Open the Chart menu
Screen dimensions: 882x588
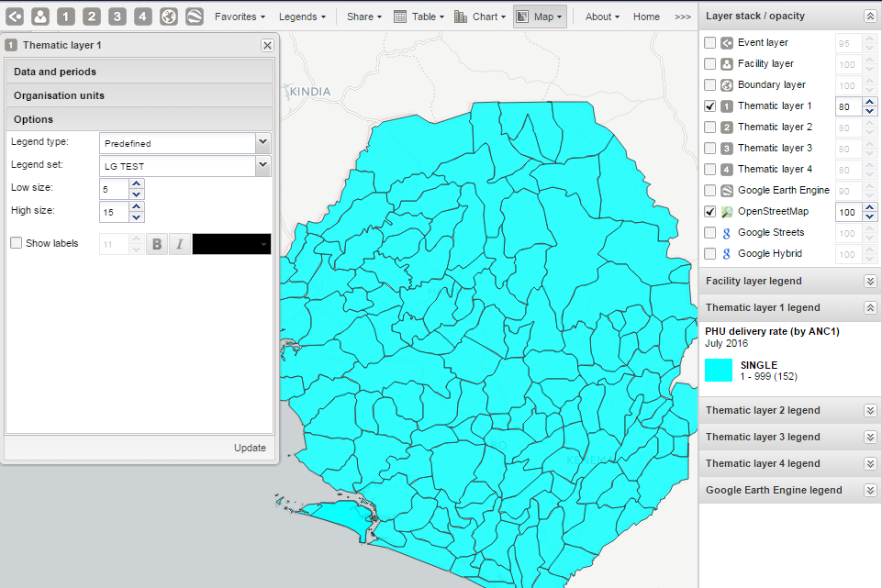click(x=479, y=17)
